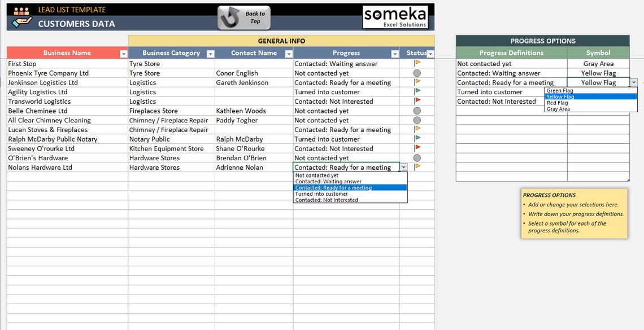644x330 pixels.
Task: Pick Green Flag in symbol list
Action: coord(591,91)
